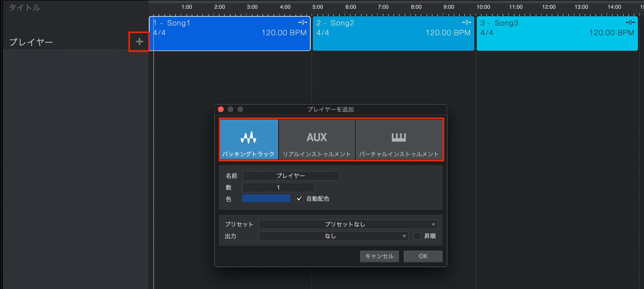Select the バッキングトラック player type
Image resolution: width=644 pixels, height=289 pixels.
tap(249, 139)
